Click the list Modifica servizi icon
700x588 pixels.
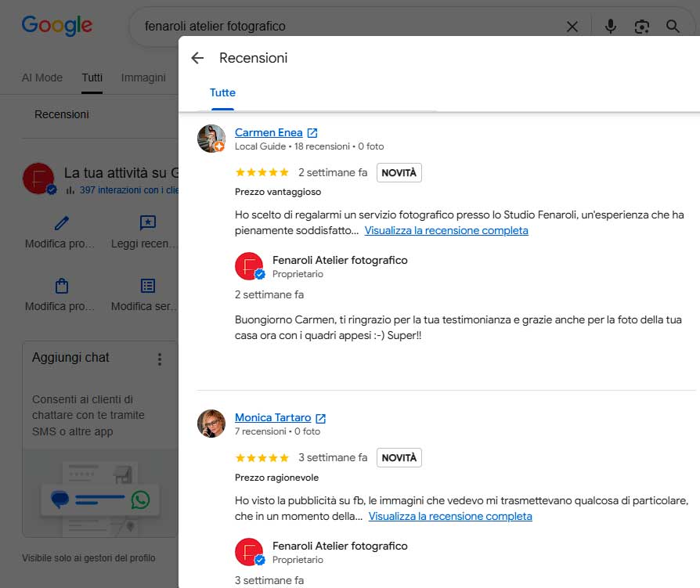click(x=148, y=286)
